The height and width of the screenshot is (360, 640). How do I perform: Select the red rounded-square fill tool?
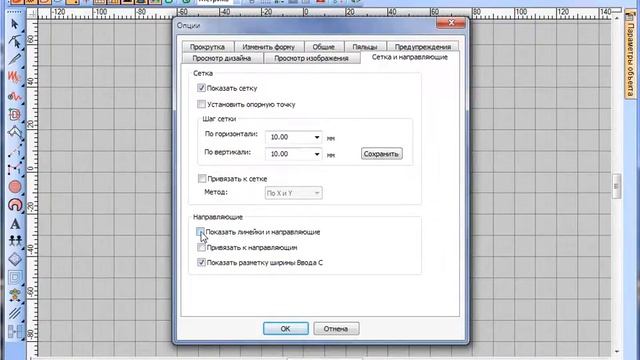tap(15, 114)
